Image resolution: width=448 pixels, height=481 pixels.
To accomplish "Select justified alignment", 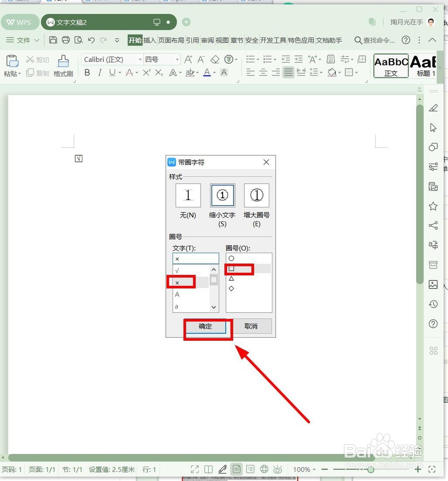I will [288, 73].
